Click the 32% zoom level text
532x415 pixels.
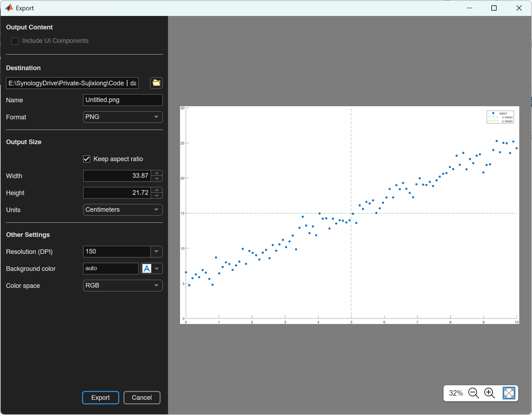[456, 393]
